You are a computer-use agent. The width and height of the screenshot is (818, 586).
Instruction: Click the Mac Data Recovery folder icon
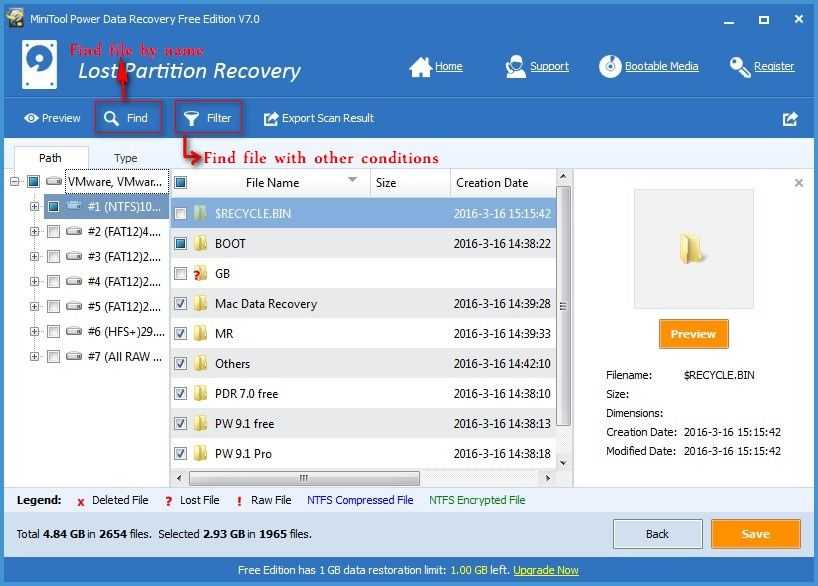tap(200, 304)
